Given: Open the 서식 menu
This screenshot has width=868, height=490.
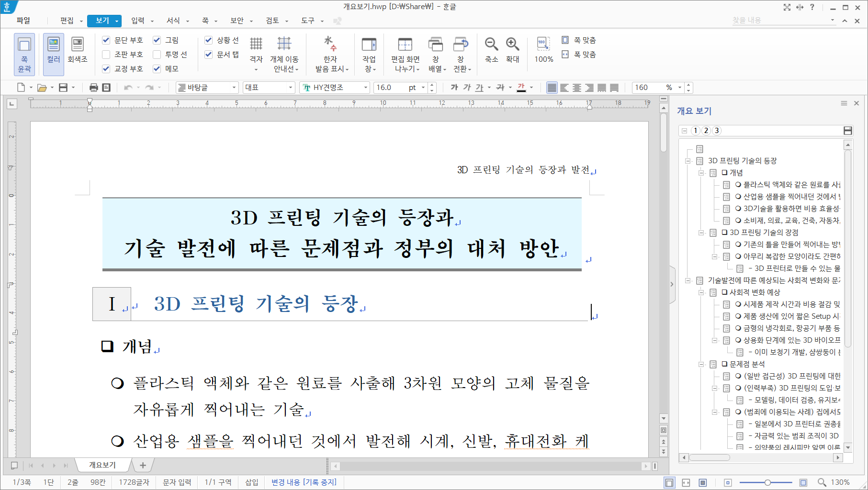Looking at the screenshot, I should pos(173,21).
